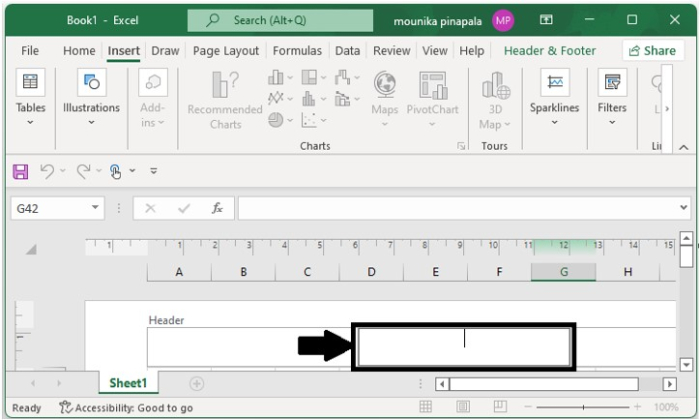Click the horizontal scrollbar thumb
Viewport: 700px width, 420px height.
click(544, 384)
